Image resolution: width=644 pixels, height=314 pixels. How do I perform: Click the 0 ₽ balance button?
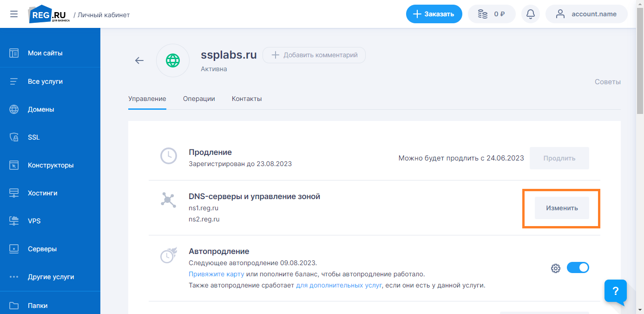pyautogui.click(x=492, y=14)
